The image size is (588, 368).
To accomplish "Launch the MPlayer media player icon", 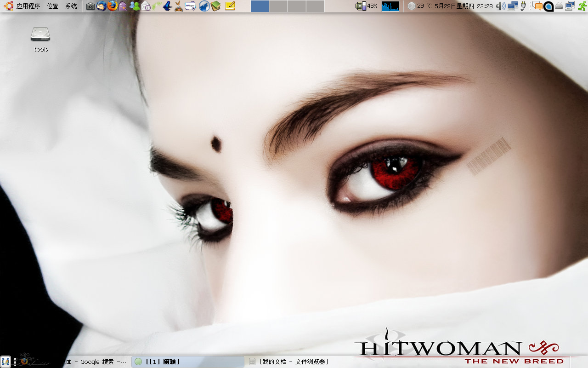I will pyautogui.click(x=191, y=6).
